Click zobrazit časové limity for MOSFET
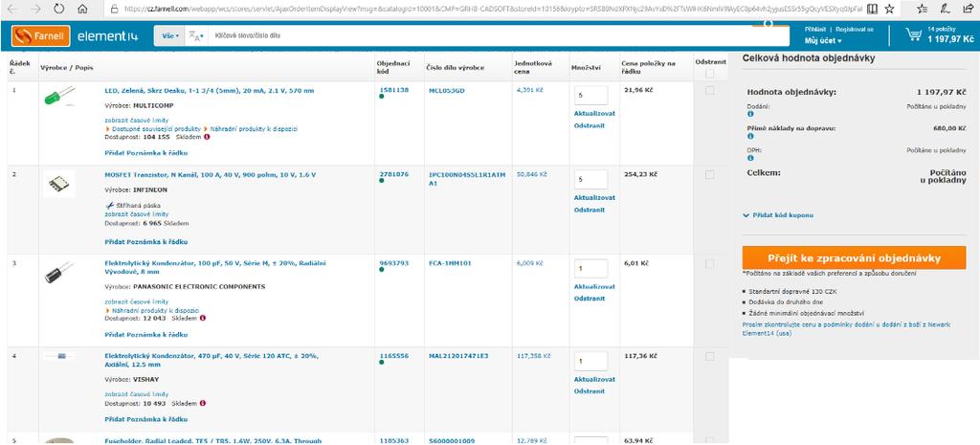980x445 pixels. coord(136,213)
